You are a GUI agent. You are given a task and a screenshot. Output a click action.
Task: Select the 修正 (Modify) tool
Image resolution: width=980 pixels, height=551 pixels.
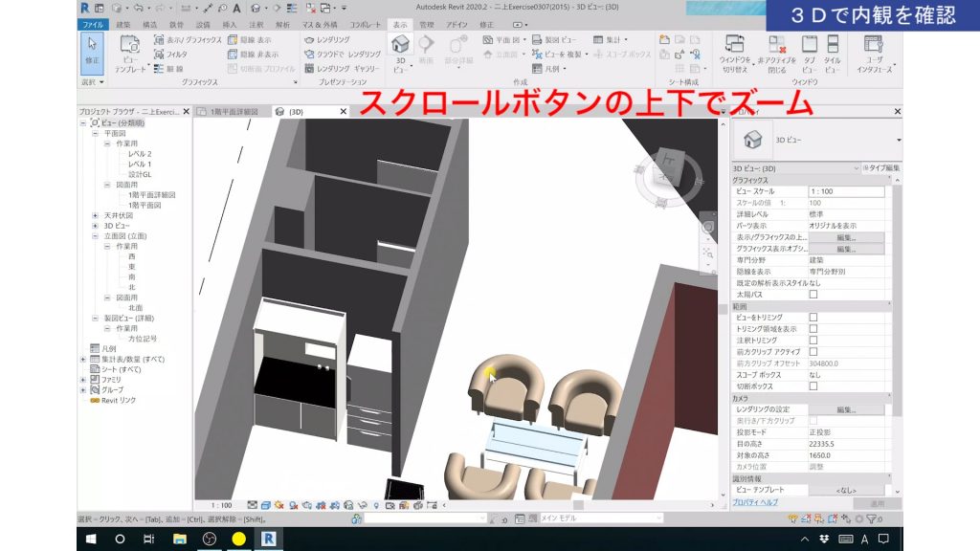click(x=92, y=49)
